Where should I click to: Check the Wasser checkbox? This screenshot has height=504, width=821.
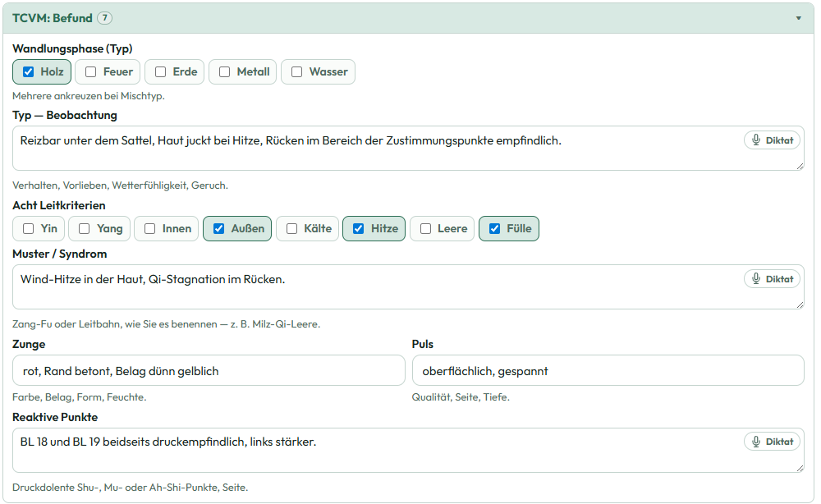point(297,71)
